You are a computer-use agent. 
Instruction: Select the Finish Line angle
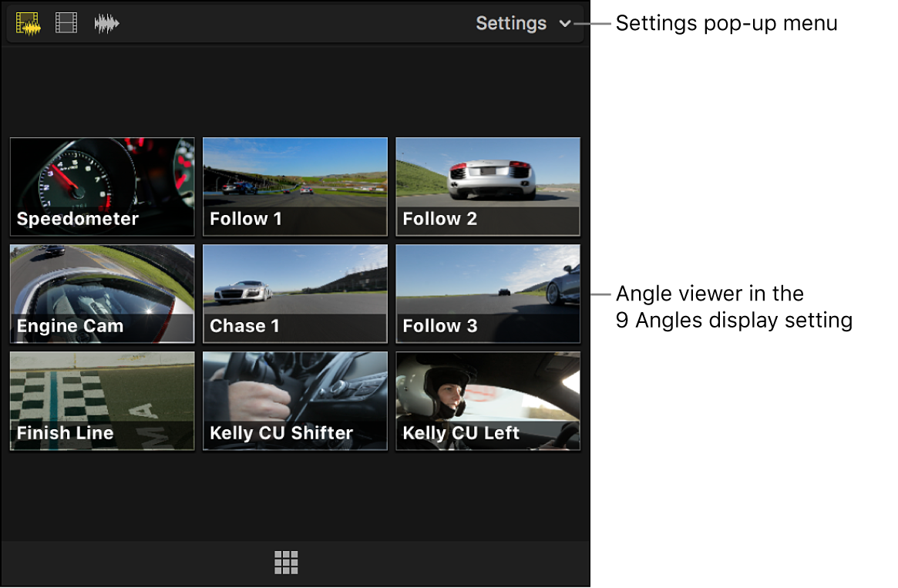point(101,400)
